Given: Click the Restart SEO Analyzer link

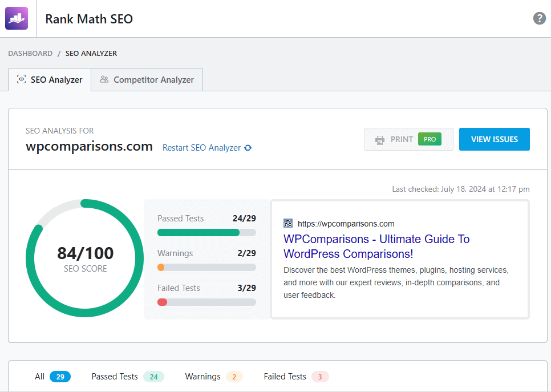Looking at the screenshot, I should pyautogui.click(x=201, y=148).
